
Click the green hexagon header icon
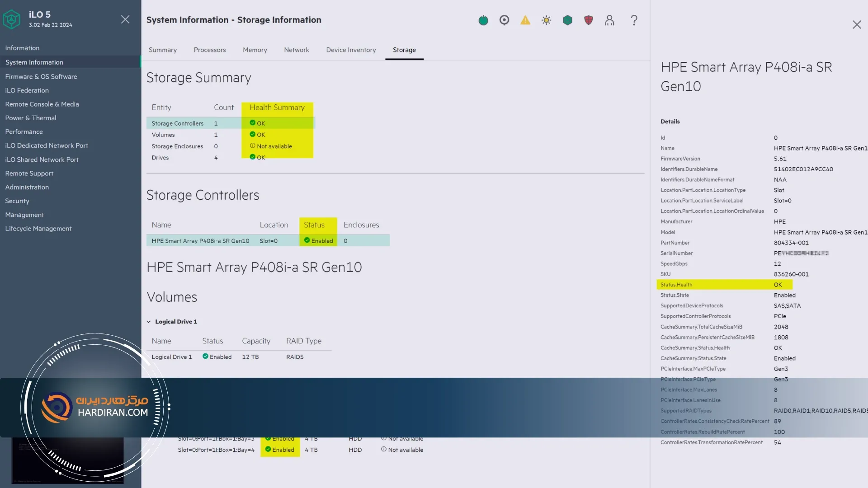point(567,20)
